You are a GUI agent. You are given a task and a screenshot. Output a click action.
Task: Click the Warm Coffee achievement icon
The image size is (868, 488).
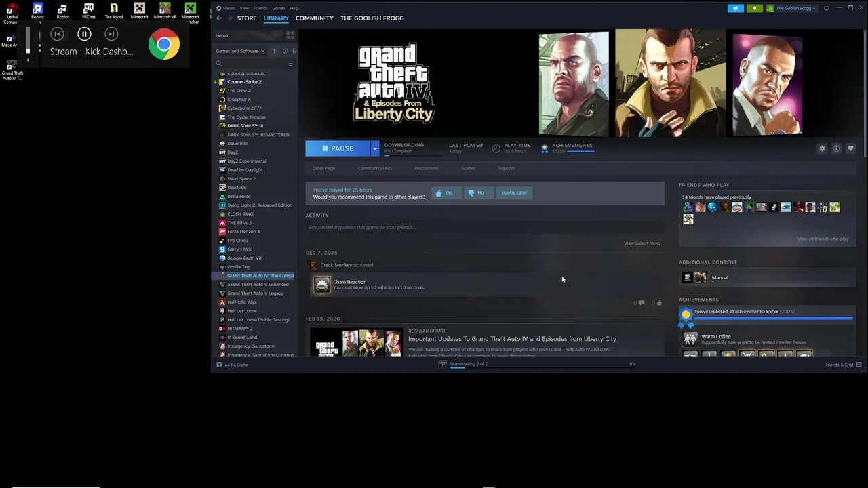click(x=690, y=339)
